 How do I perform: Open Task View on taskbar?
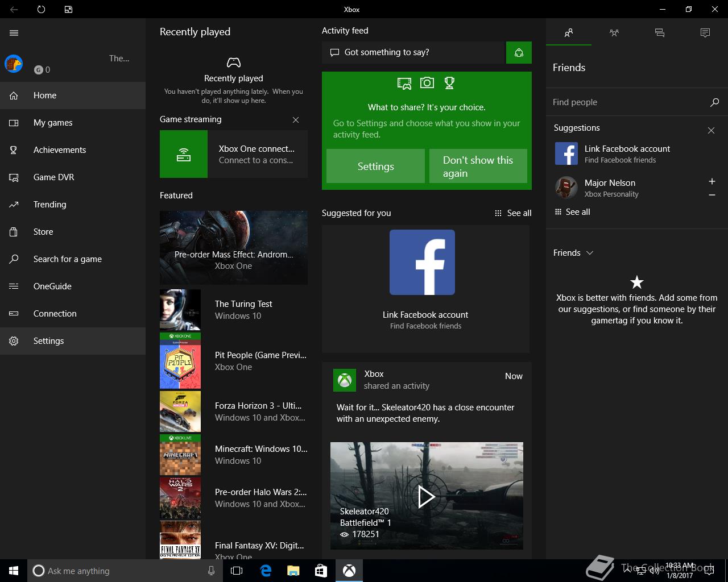click(237, 571)
